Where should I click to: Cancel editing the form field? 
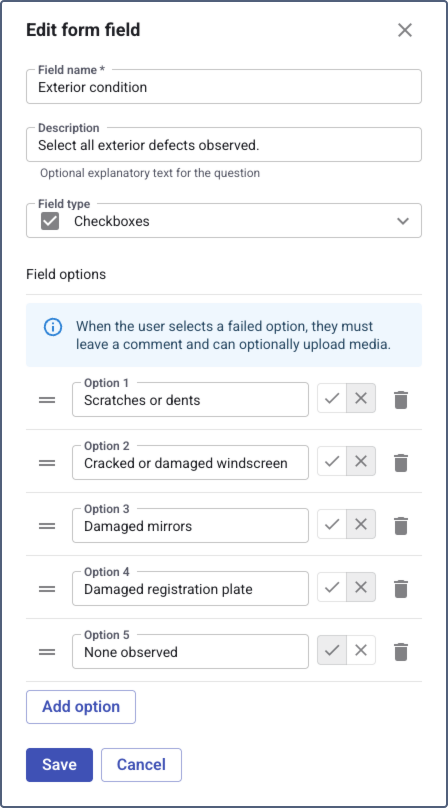point(141,765)
